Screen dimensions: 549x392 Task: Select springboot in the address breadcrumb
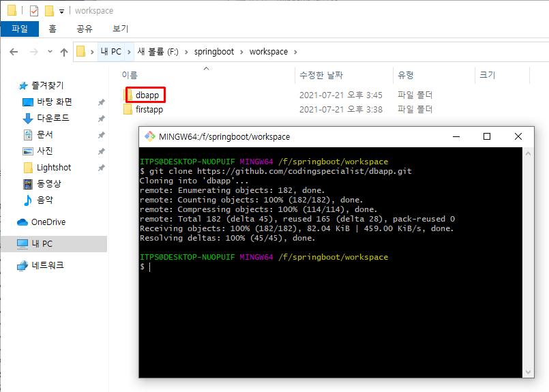214,52
